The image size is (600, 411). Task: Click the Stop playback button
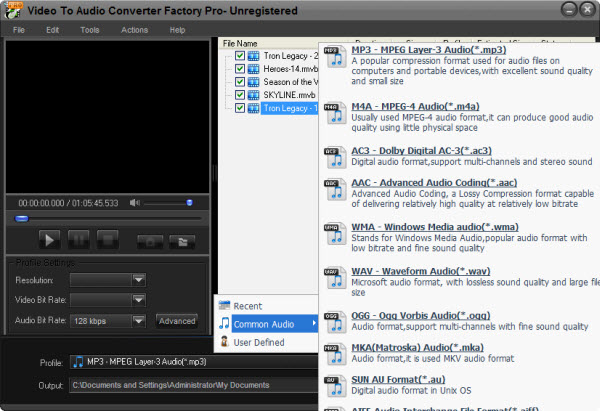click(108, 239)
